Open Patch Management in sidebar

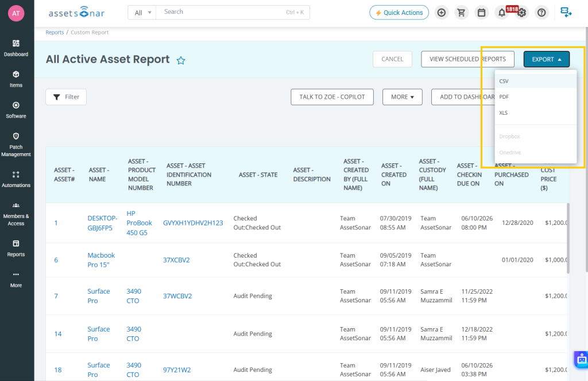click(16, 145)
